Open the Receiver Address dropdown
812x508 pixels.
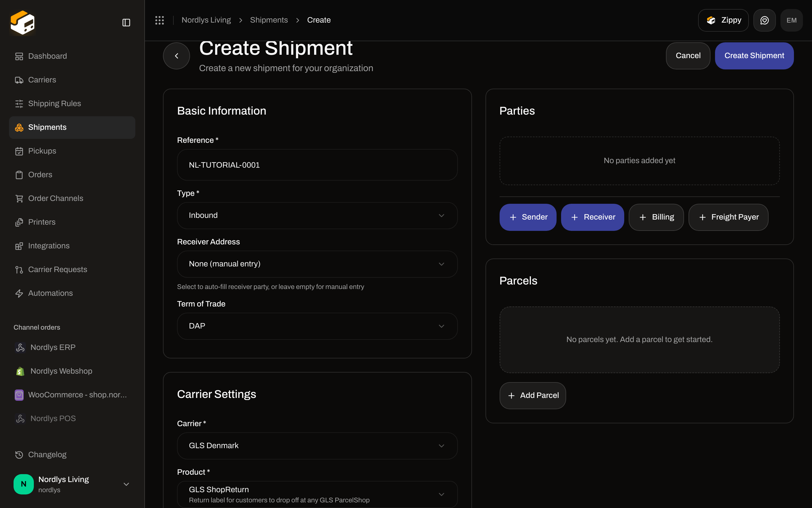(x=317, y=264)
